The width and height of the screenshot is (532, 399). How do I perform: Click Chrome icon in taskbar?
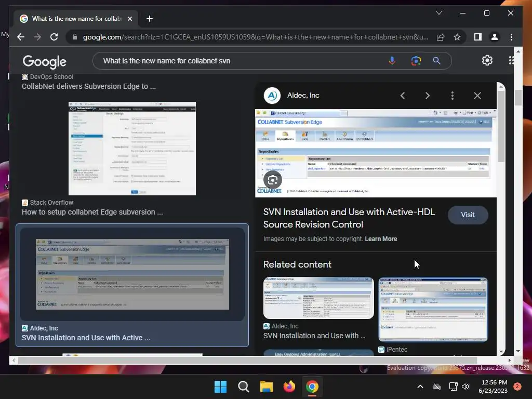pos(312,387)
